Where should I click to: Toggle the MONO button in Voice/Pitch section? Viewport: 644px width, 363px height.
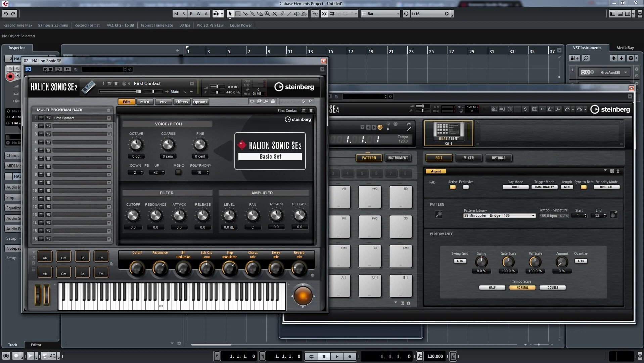pyautogui.click(x=178, y=172)
